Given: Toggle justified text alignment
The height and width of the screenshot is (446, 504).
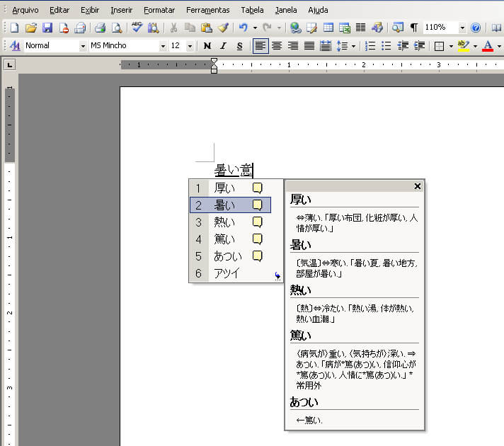Looking at the screenshot, I should (x=309, y=45).
